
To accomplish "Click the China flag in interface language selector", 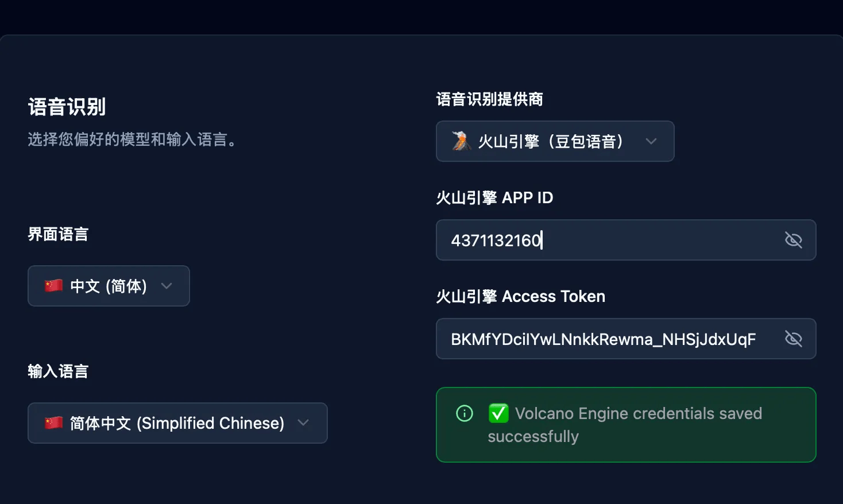I will pyautogui.click(x=53, y=285).
